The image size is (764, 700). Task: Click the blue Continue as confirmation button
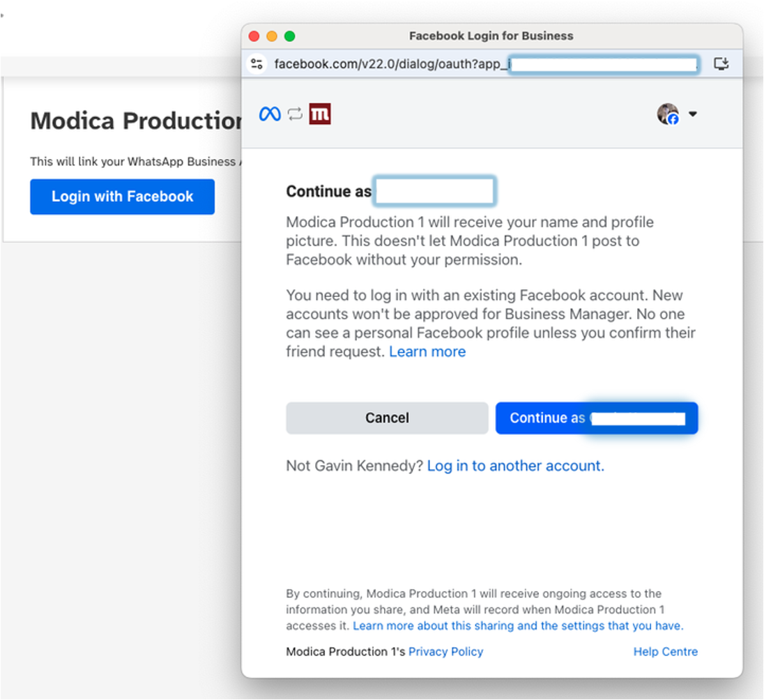(596, 418)
